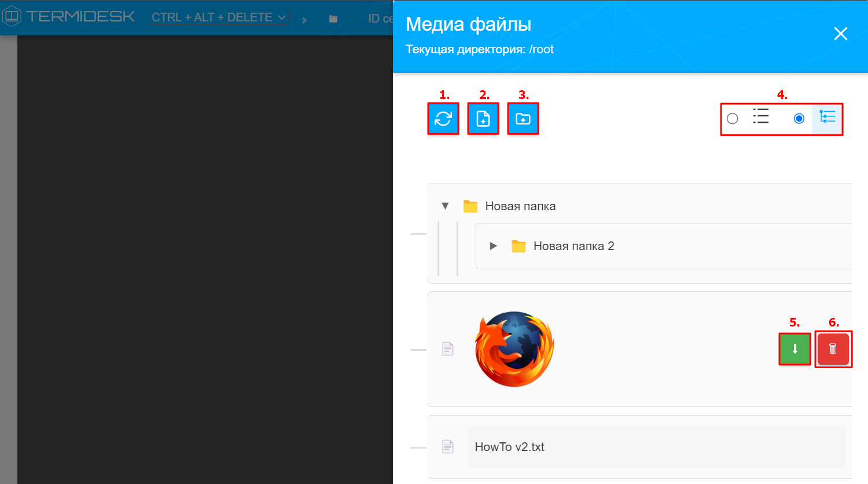
Task: Click the Firefox logo thumbnail
Action: (514, 349)
